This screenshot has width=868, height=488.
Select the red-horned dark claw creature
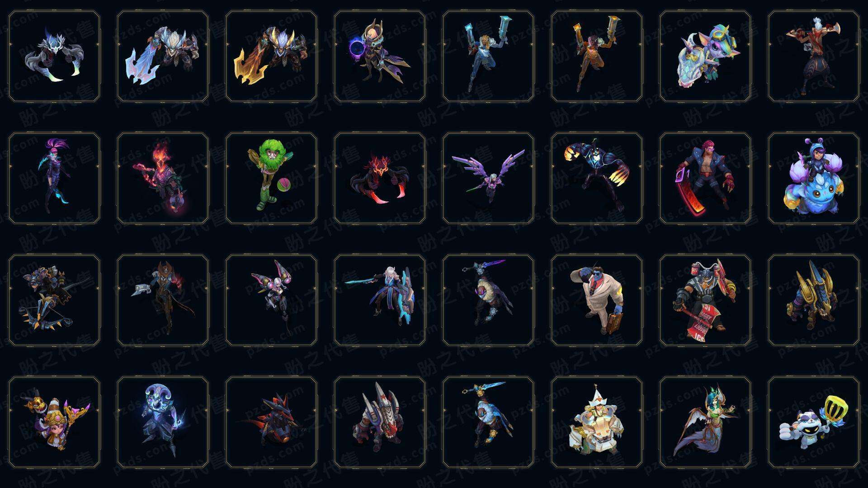click(380, 178)
